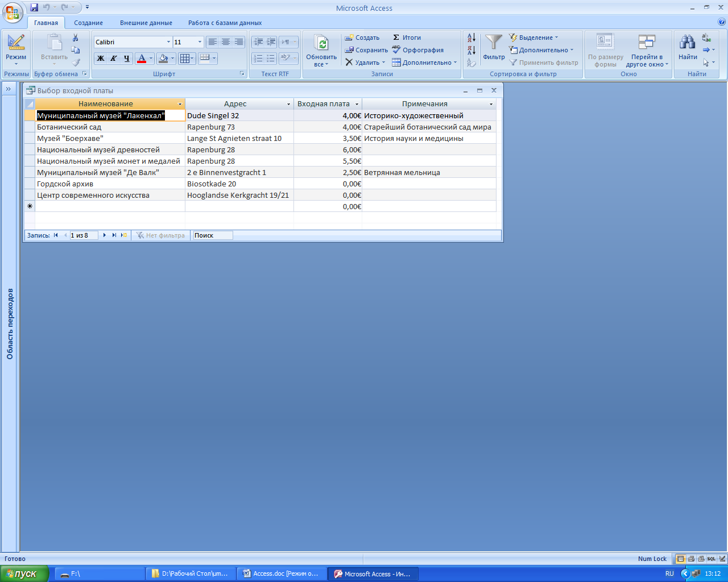Screen dimensions: 728x582
Task: Select Rapenburg 73 address cell
Action: coord(239,127)
